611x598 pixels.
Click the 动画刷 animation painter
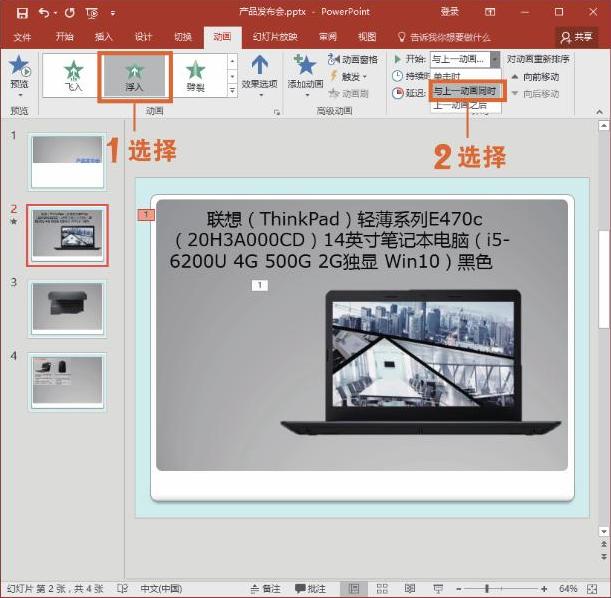(348, 93)
